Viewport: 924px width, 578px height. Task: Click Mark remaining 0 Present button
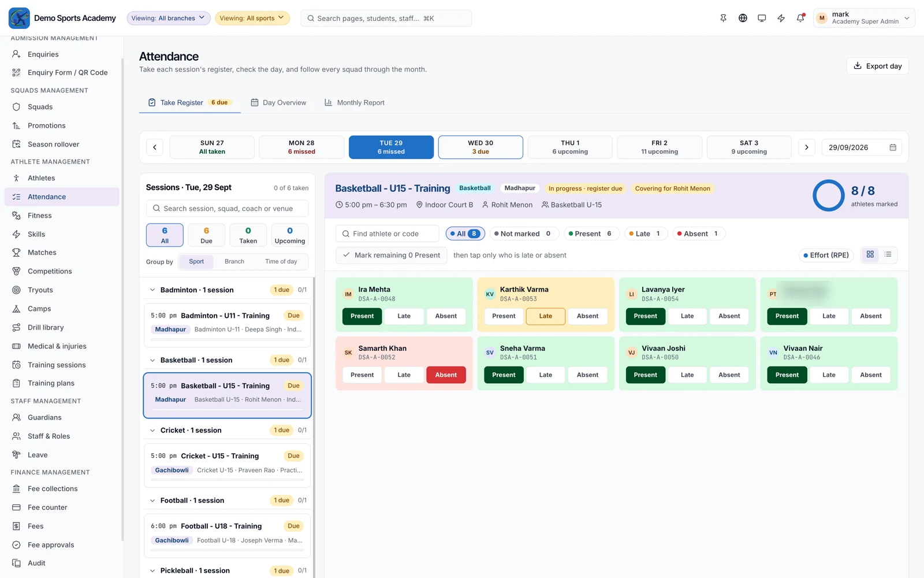point(392,255)
